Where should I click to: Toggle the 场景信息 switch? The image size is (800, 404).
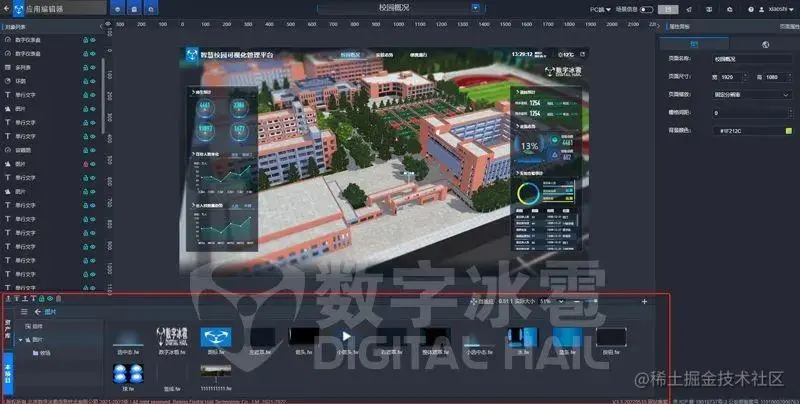coord(646,9)
